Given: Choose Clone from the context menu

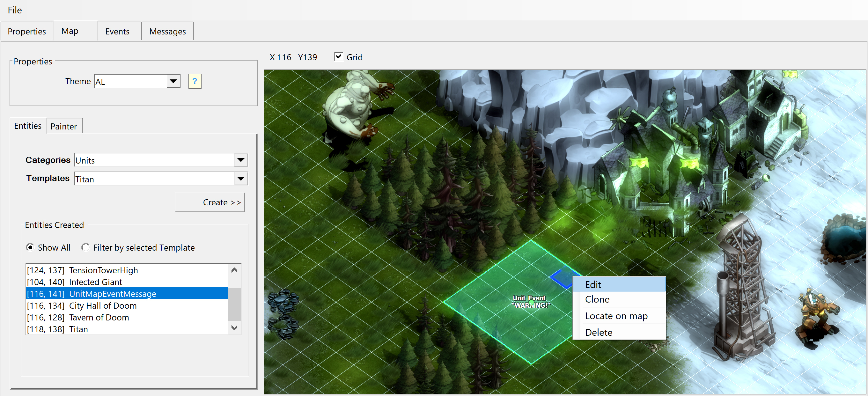Looking at the screenshot, I should (619, 299).
